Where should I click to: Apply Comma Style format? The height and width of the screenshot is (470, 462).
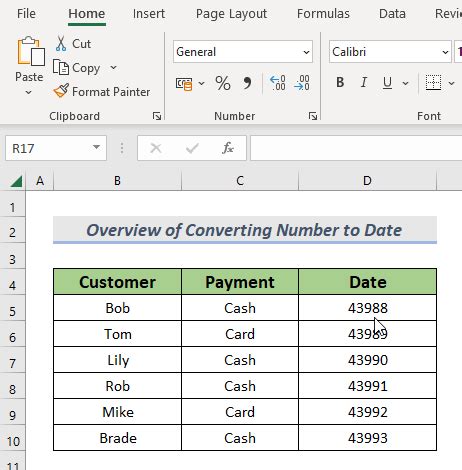247,83
